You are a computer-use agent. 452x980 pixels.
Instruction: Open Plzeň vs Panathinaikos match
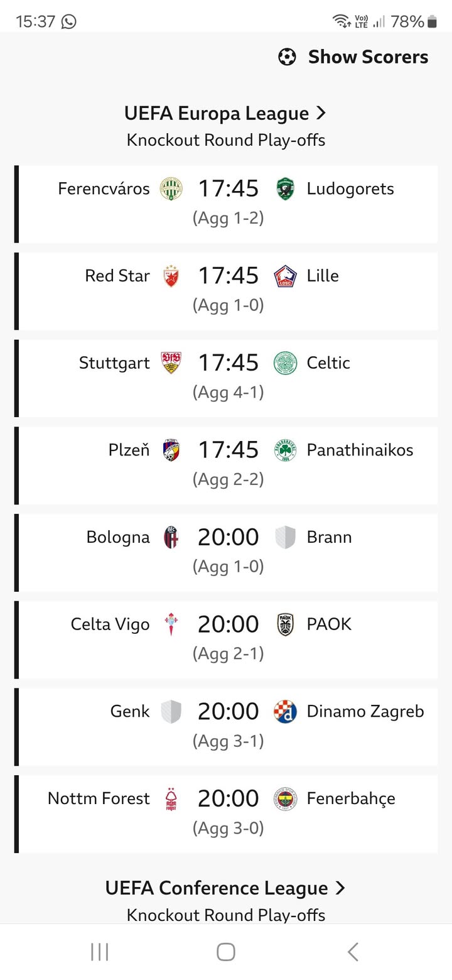click(227, 465)
